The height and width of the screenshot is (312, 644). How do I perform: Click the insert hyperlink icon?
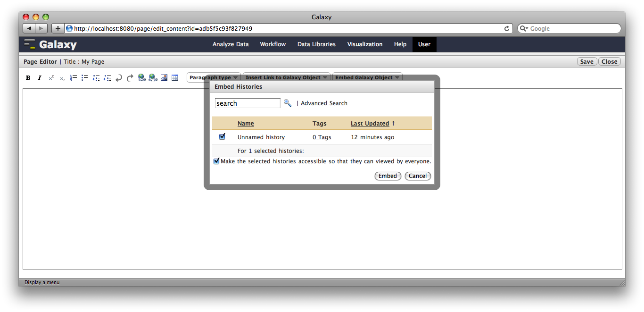tap(141, 78)
